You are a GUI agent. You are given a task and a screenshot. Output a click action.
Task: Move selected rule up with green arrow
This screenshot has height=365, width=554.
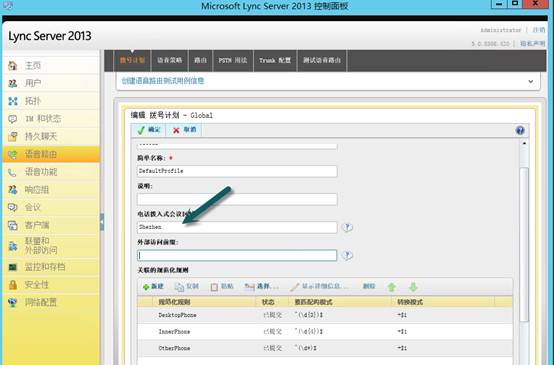391,287
